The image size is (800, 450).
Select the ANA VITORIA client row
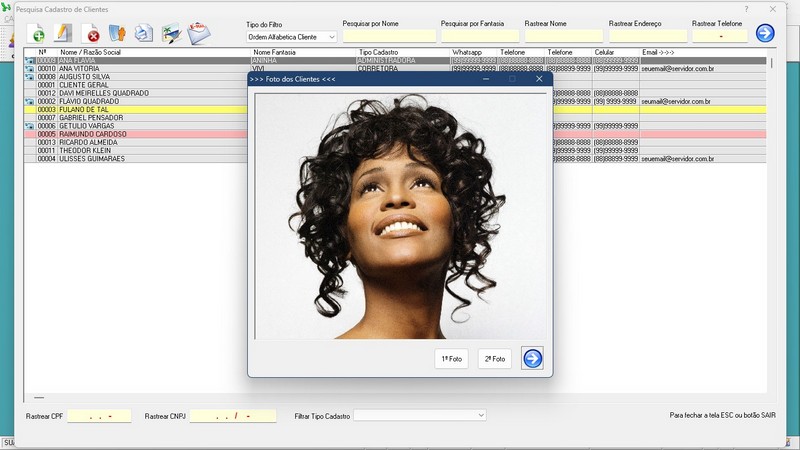pos(395,69)
